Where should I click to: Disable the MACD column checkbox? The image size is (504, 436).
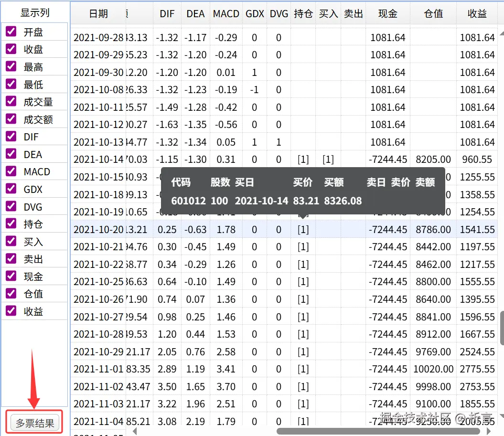point(11,171)
